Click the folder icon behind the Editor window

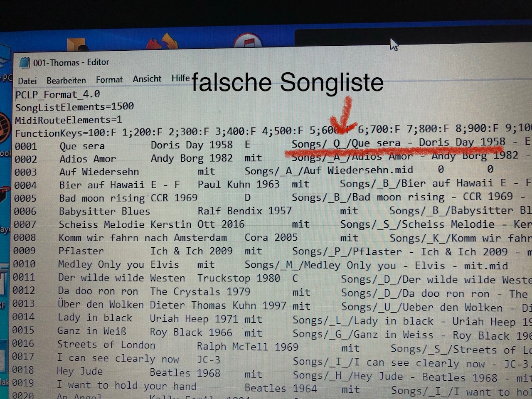click(x=77, y=45)
